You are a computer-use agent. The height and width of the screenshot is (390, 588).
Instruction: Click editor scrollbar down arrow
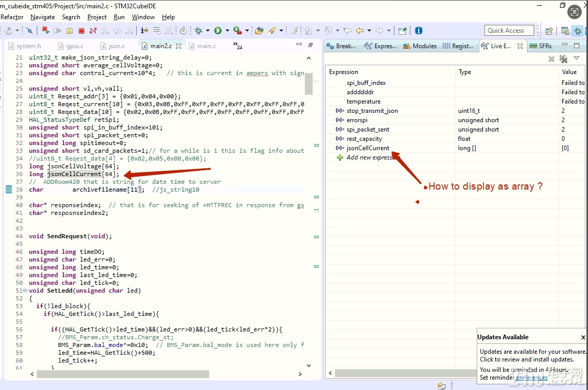pos(308,365)
